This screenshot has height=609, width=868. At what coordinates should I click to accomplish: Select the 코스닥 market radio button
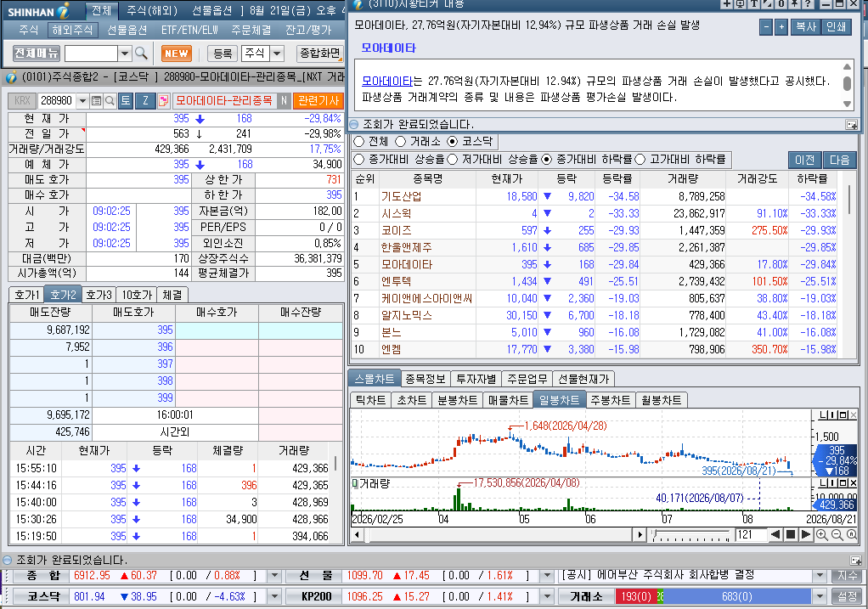[453, 141]
